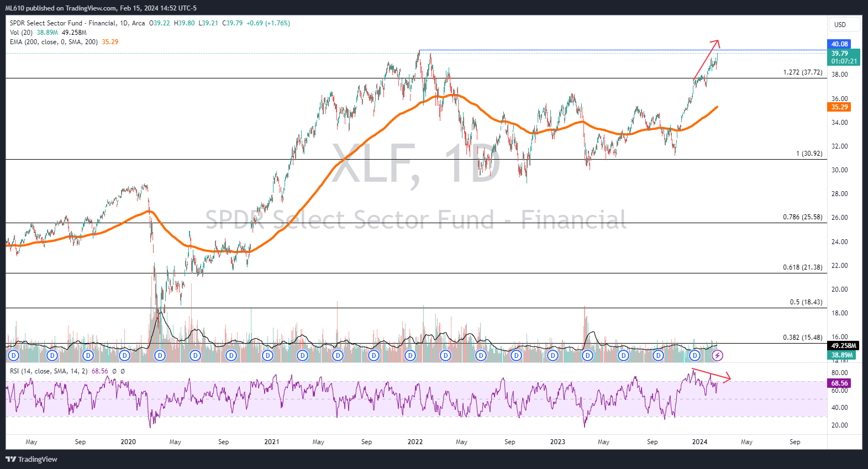
Task: Click the 38.89M value in Vol legend
Action: (47, 33)
